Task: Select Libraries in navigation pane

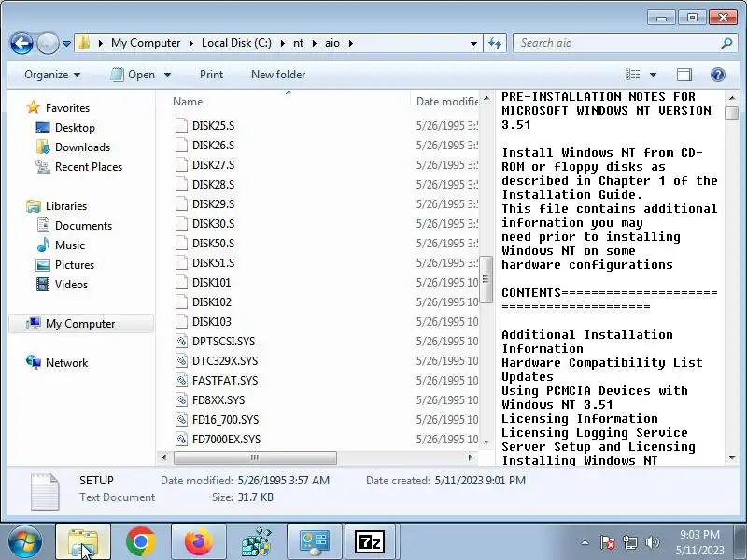Action: pos(66,205)
